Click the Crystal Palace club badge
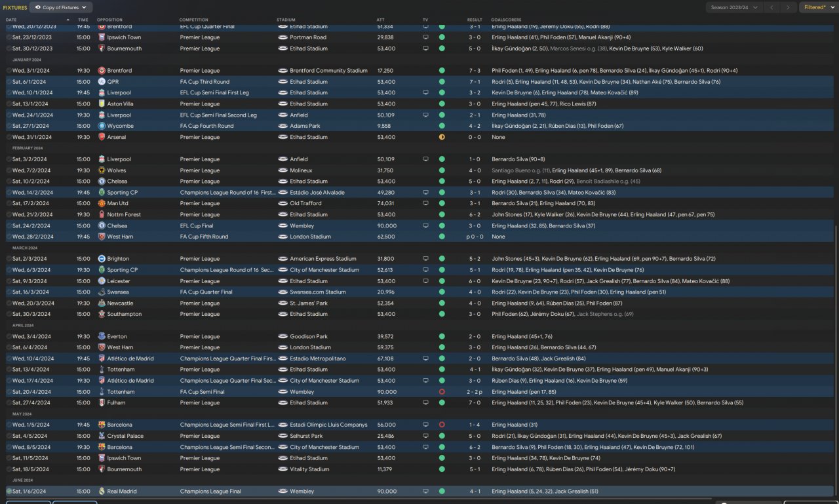The image size is (839, 504). pos(102,436)
